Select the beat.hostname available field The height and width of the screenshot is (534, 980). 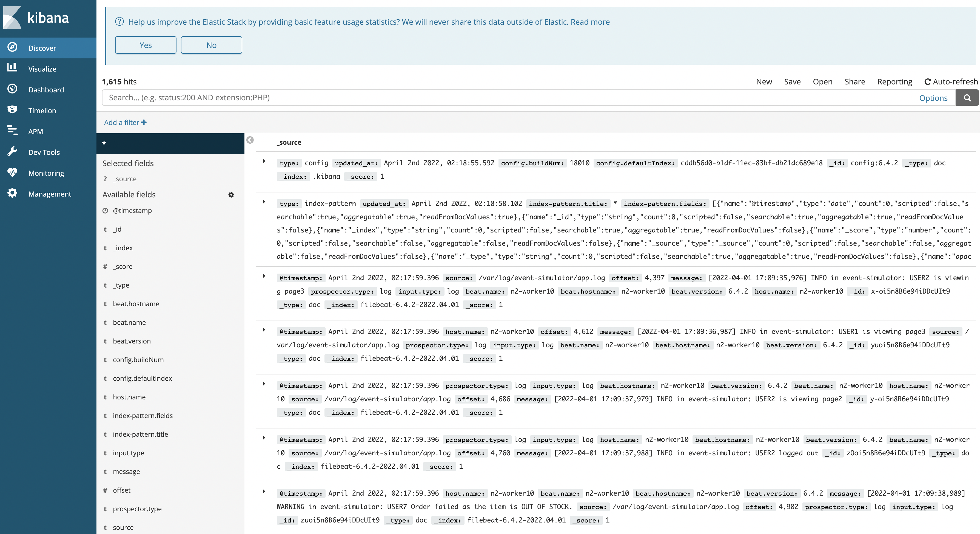[136, 304]
